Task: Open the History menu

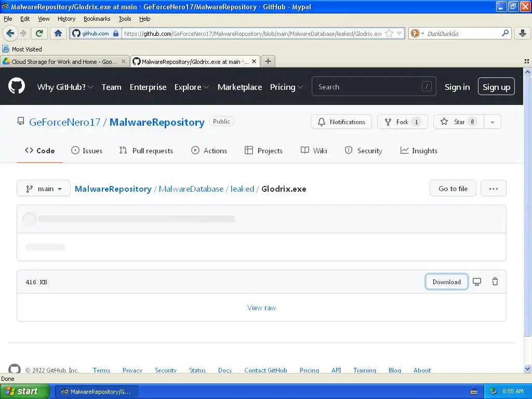Action: (x=66, y=19)
